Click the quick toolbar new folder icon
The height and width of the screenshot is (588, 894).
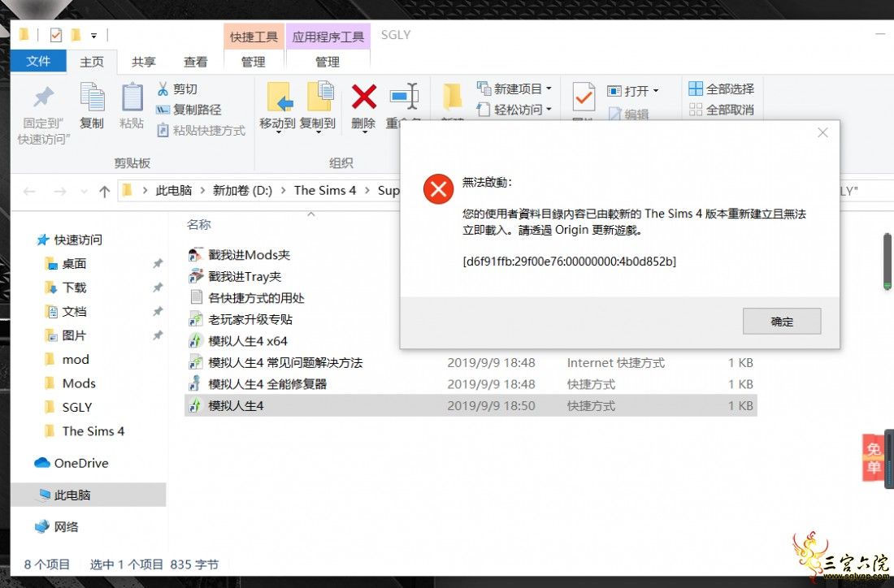pyautogui.click(x=76, y=35)
